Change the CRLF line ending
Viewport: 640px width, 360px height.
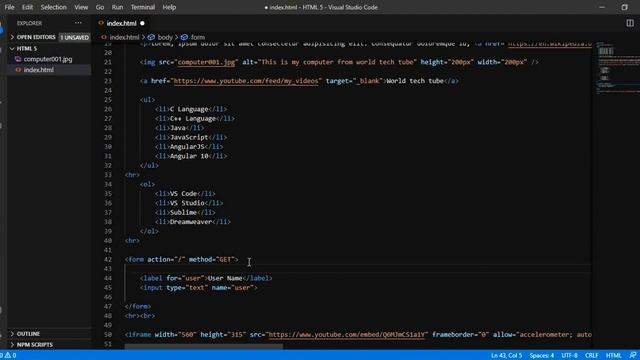tap(591, 355)
